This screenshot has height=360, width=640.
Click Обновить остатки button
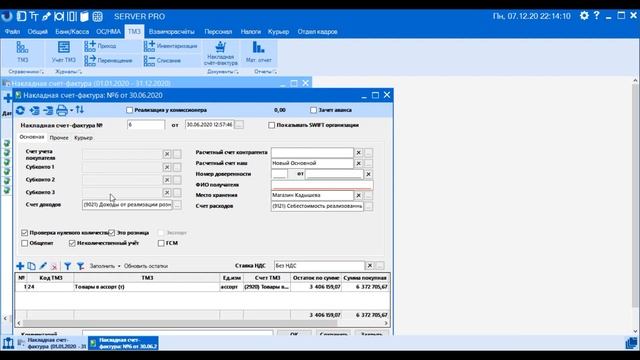coord(146,266)
